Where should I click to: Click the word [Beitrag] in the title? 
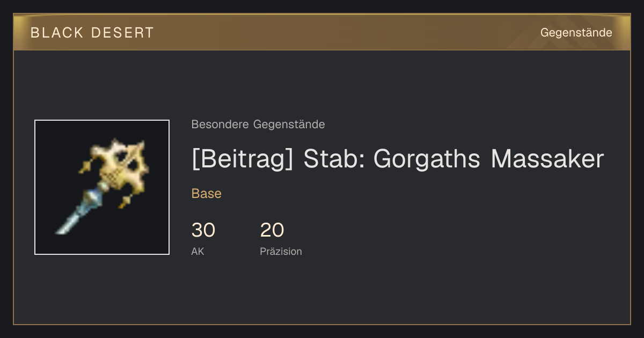[x=243, y=159]
